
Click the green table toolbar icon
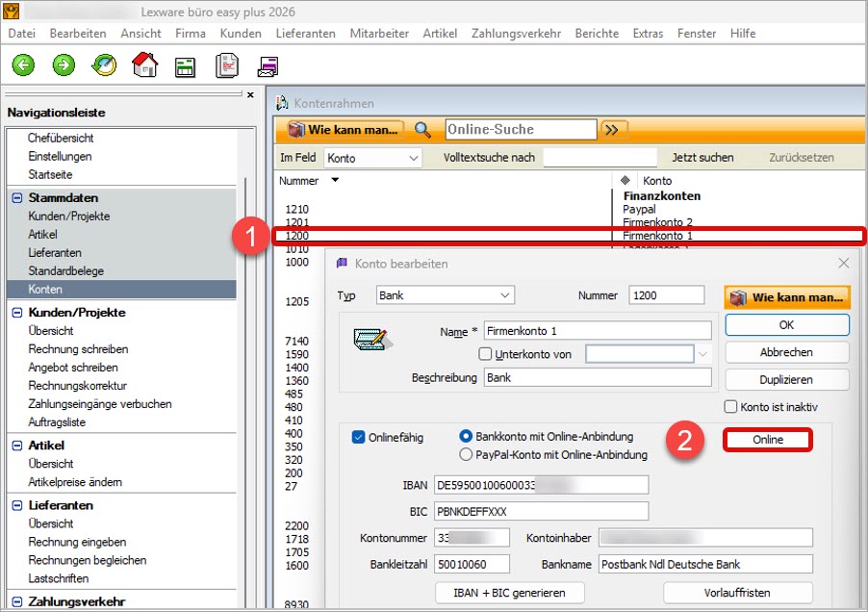click(185, 66)
